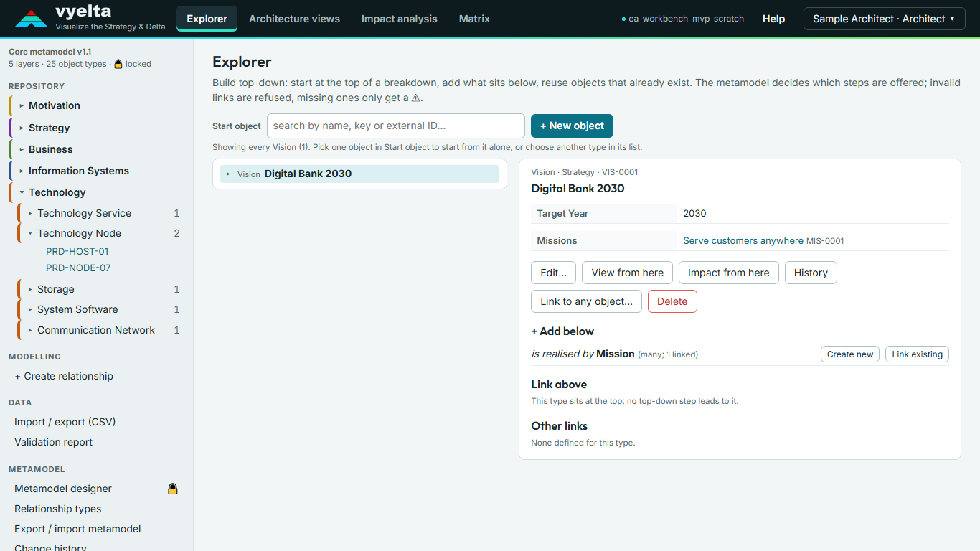Expand the Strategy layer arrow
980x551 pixels.
coord(22,128)
